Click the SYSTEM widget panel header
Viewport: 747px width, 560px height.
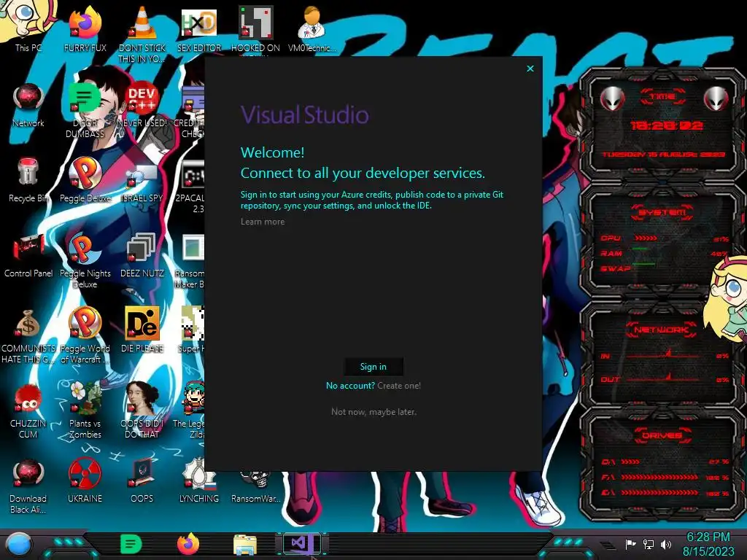tap(662, 212)
